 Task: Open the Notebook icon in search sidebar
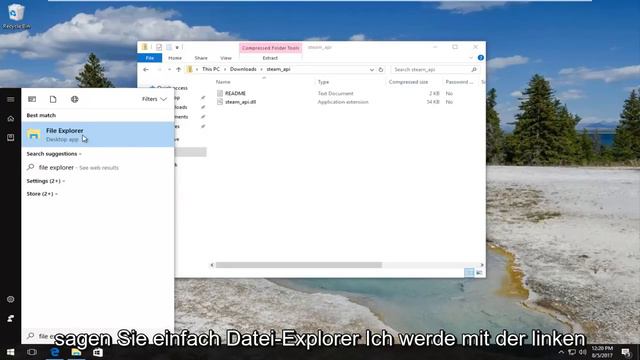(x=11, y=138)
